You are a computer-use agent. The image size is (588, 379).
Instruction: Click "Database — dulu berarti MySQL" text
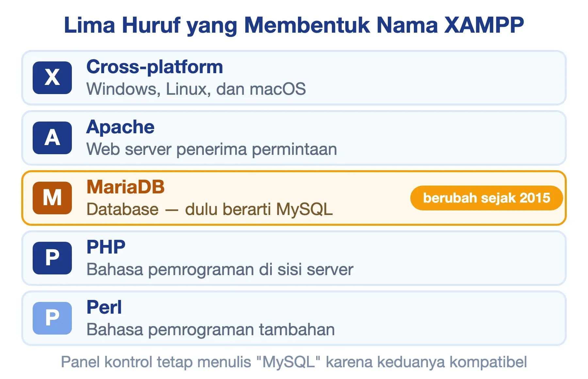(210, 209)
